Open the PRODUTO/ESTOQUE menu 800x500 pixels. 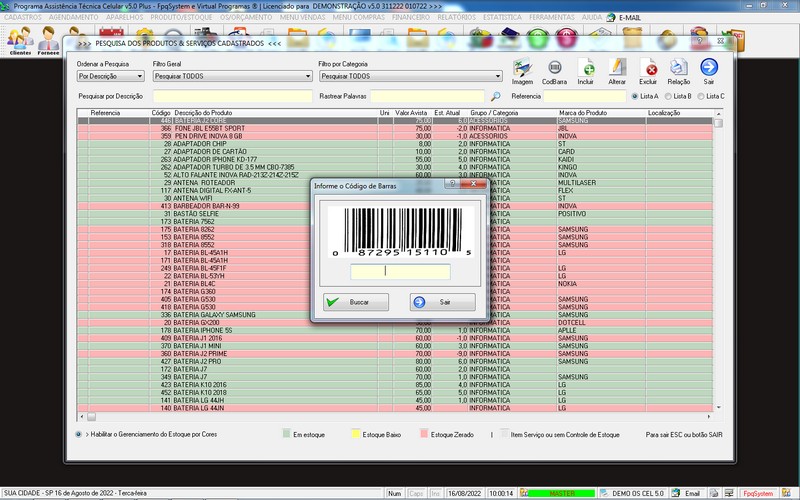181,17
